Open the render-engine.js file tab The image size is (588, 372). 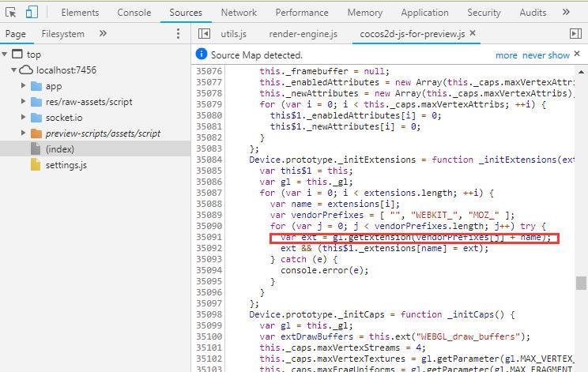click(303, 34)
